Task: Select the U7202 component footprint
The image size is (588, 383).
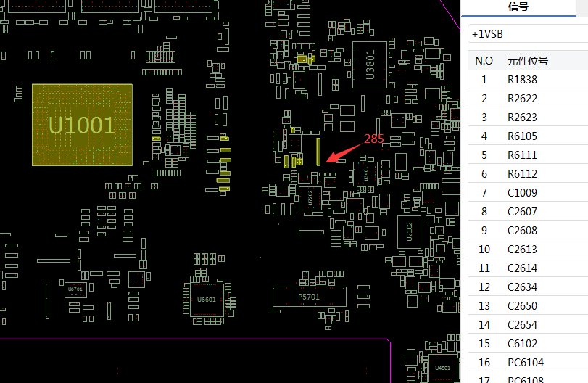Action: 310,199
